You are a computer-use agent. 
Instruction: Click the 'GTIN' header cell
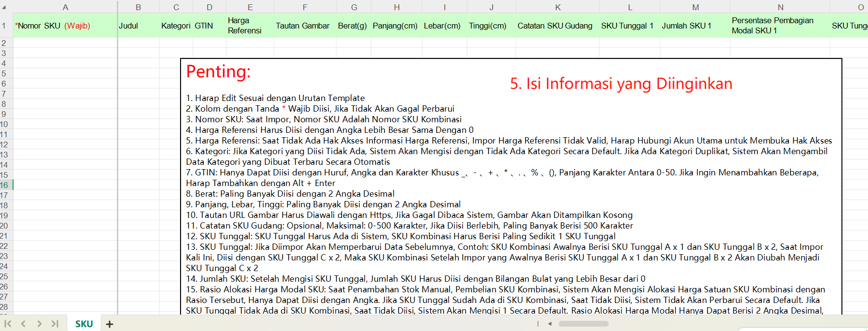tap(210, 26)
